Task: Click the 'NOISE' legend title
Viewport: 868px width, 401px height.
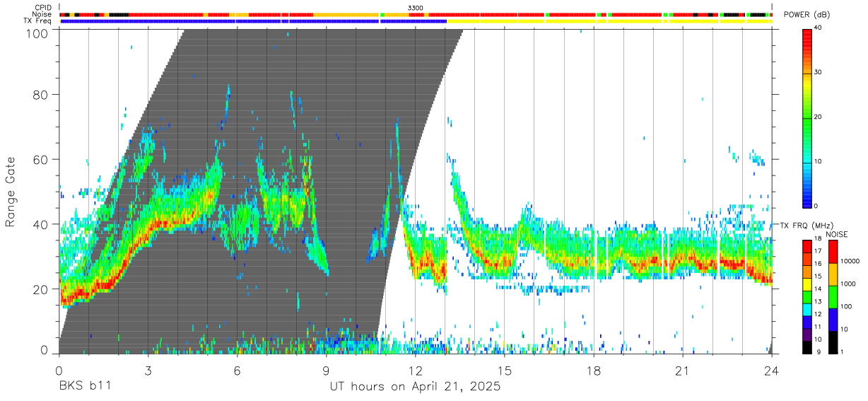Action: (x=837, y=234)
